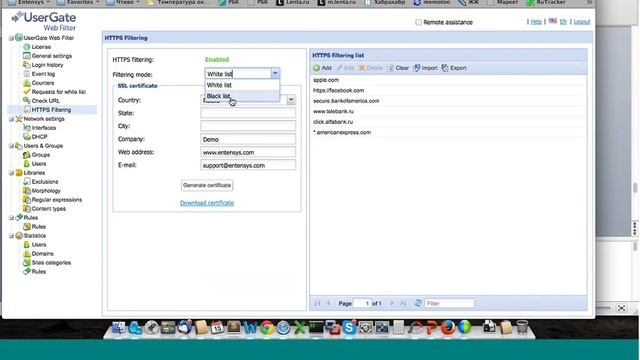Image resolution: width=640 pixels, height=360 pixels.
Task: Open the Filtering mode dropdown arrow
Action: pyautogui.click(x=275, y=73)
